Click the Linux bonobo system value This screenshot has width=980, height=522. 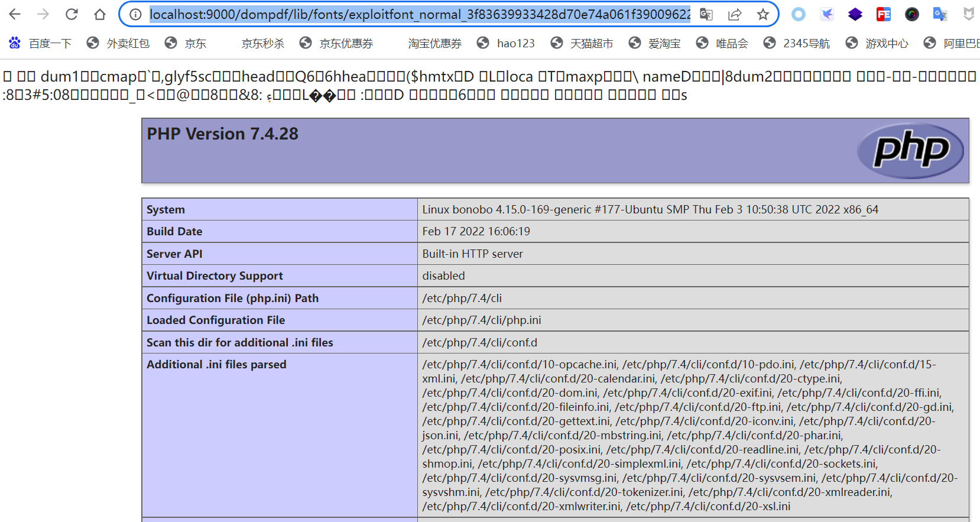650,209
